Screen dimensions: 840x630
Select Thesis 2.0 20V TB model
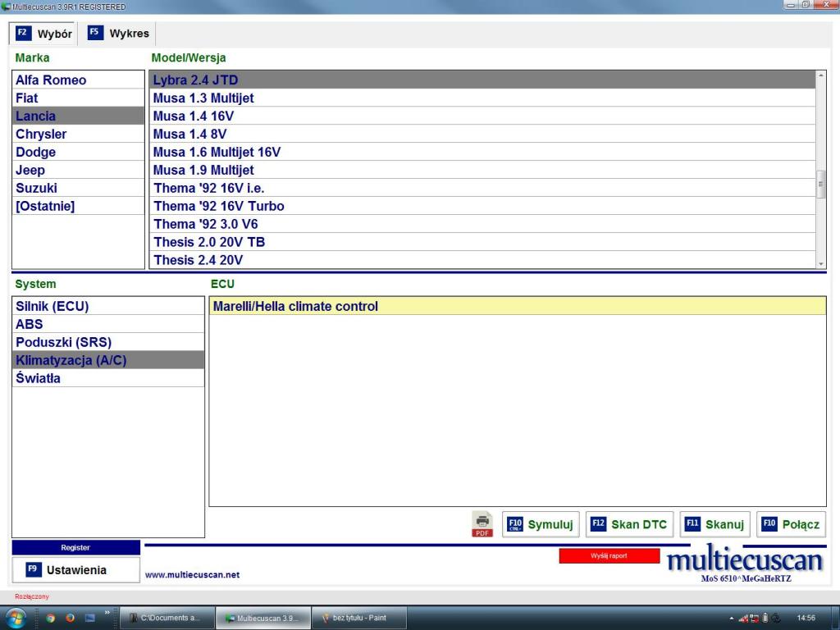click(x=482, y=242)
